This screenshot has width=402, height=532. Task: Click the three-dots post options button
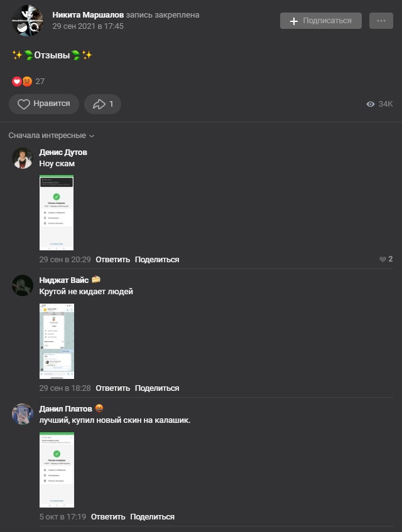tap(381, 21)
